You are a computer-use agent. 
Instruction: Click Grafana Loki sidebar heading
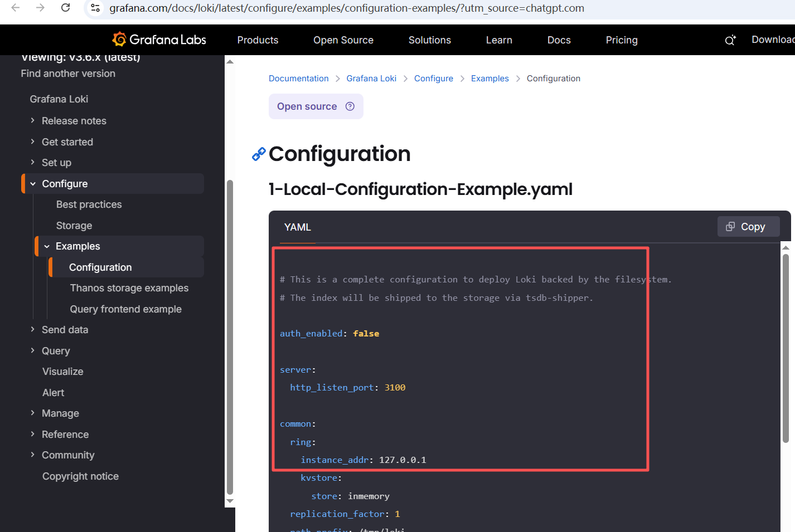(x=59, y=99)
